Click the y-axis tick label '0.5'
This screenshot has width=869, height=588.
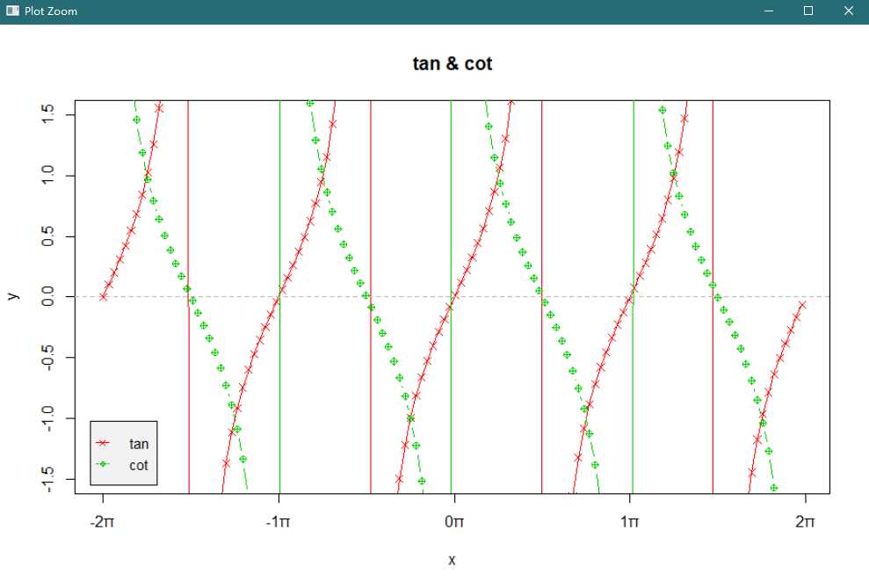(48, 236)
